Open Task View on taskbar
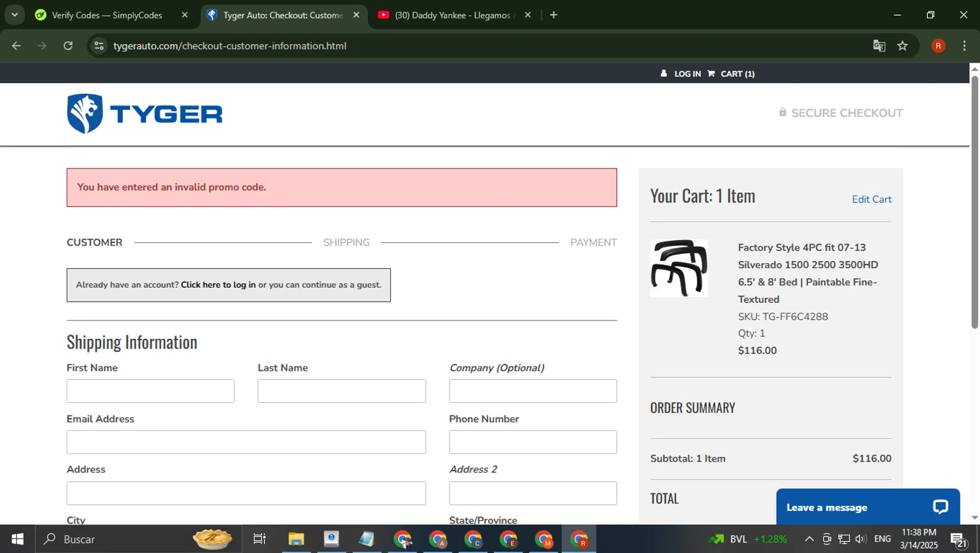The width and height of the screenshot is (980, 553). click(x=259, y=539)
